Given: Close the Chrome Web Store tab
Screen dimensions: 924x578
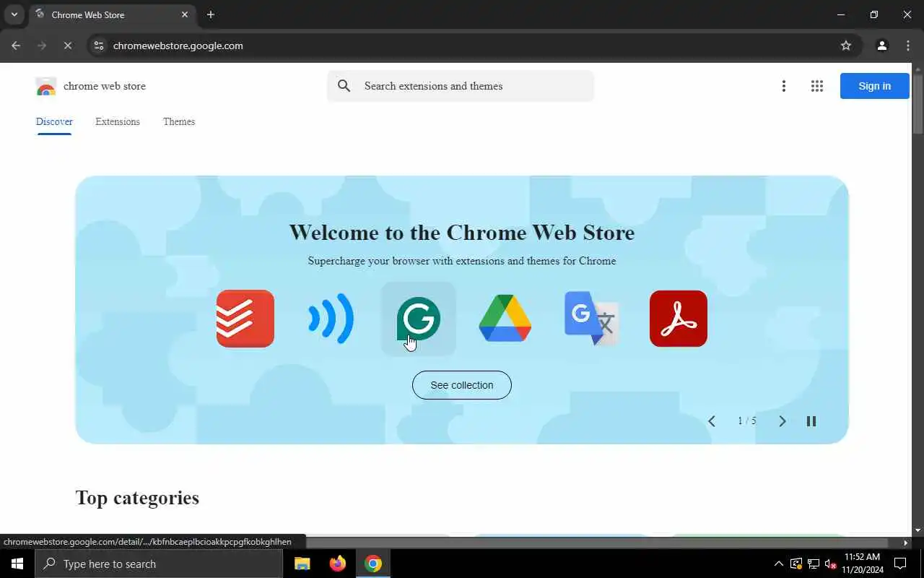Looking at the screenshot, I should pos(185,14).
